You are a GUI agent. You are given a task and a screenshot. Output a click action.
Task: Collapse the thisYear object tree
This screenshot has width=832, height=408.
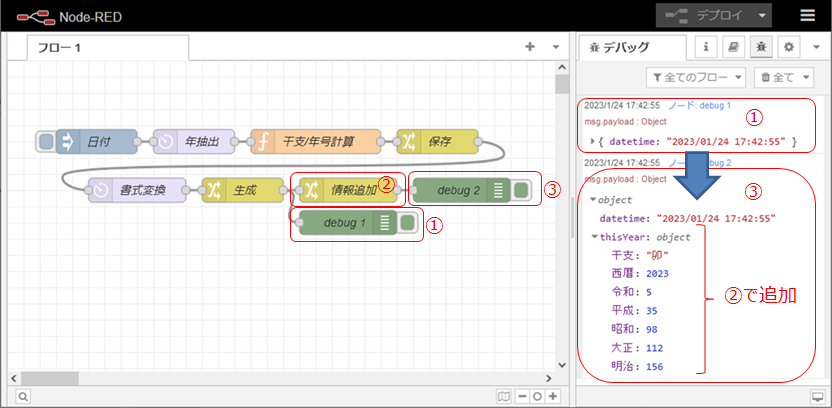coord(595,237)
